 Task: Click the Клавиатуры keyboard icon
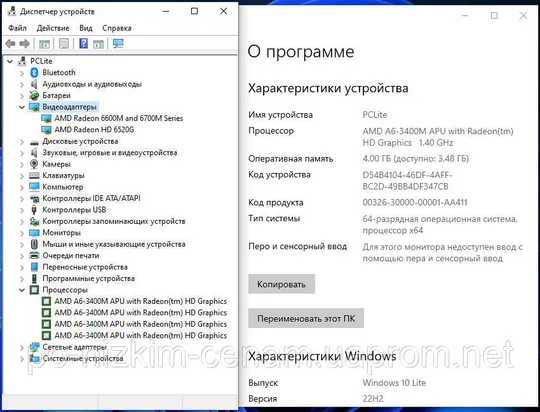[x=34, y=175]
